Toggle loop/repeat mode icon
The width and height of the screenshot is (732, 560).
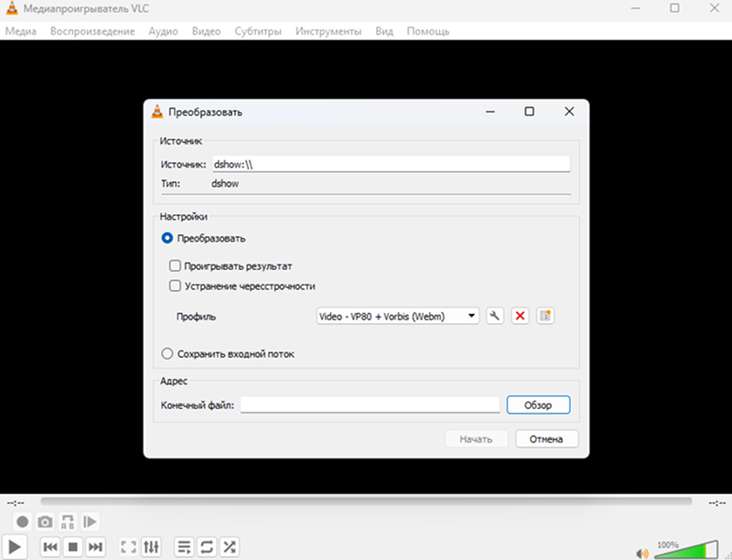pyautogui.click(x=207, y=546)
